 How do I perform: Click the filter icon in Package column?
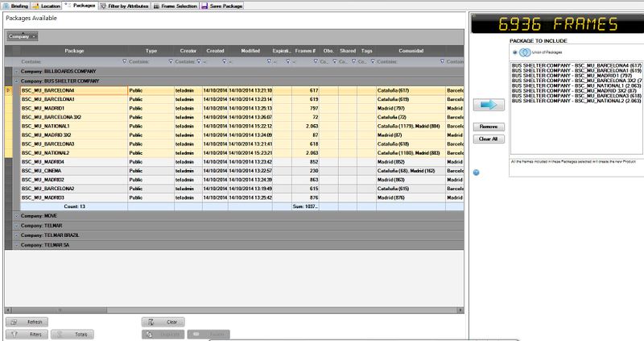click(123, 61)
